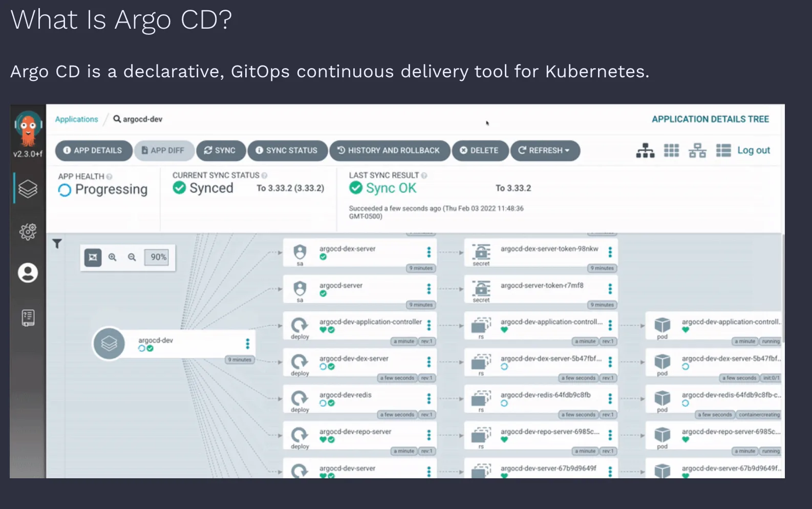Open settings gears icon in sidebar
The width and height of the screenshot is (812, 509).
[28, 231]
